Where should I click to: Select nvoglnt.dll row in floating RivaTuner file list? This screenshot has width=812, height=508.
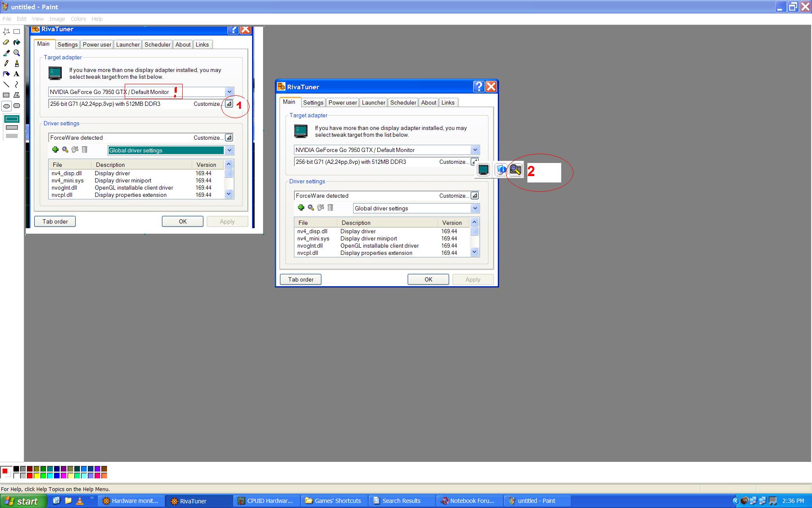(x=382, y=246)
